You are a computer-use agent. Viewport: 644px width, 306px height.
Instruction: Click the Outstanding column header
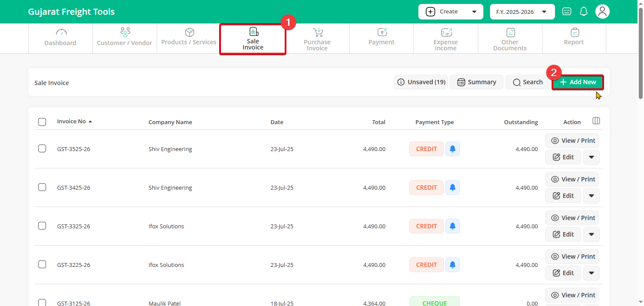click(521, 122)
